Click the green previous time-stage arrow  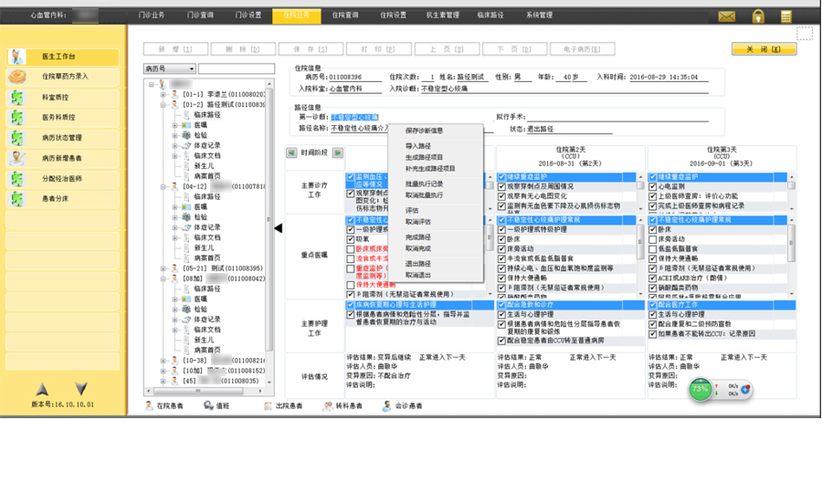click(291, 153)
